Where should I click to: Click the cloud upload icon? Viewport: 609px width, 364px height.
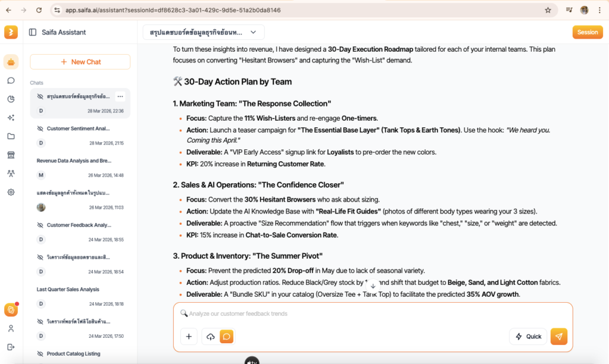click(211, 337)
